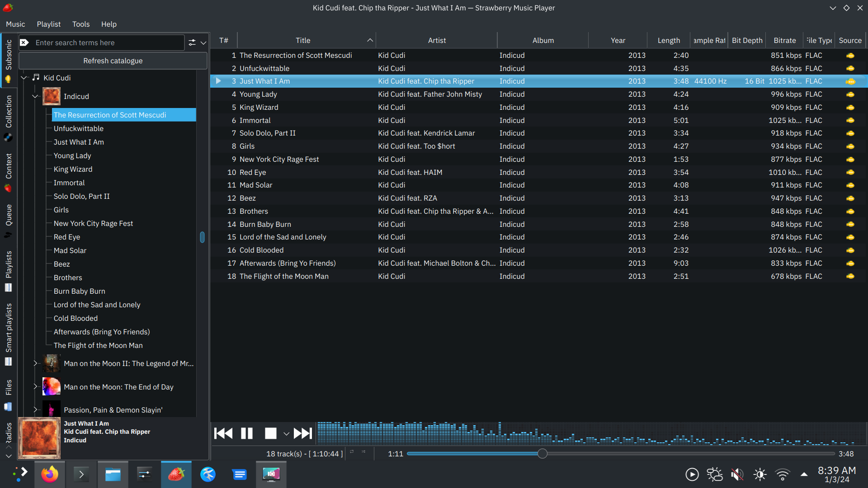Screen dimensions: 868x488
Task: Toggle muted audio volume tray icon
Action: pyautogui.click(x=737, y=474)
